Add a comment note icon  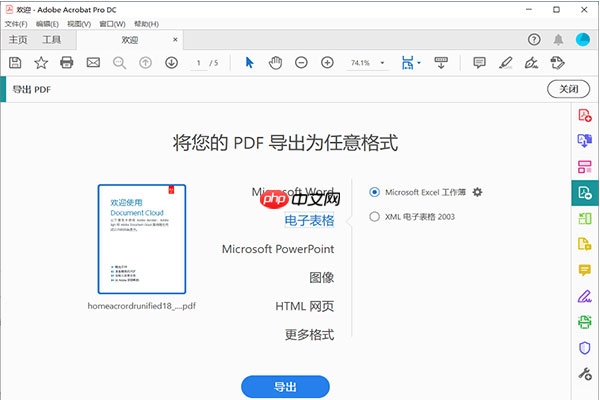point(479,62)
